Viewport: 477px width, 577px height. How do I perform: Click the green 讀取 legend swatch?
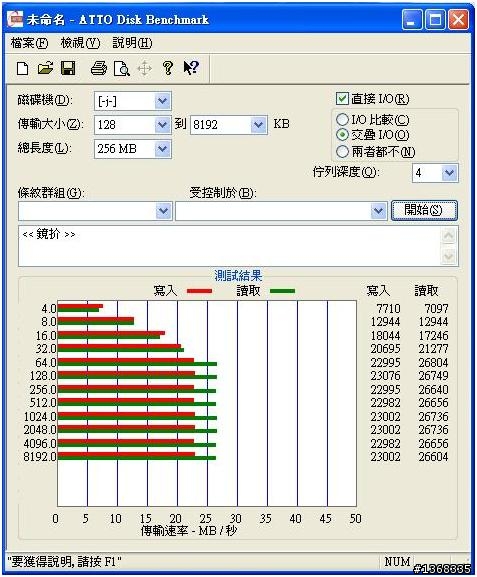point(282,291)
